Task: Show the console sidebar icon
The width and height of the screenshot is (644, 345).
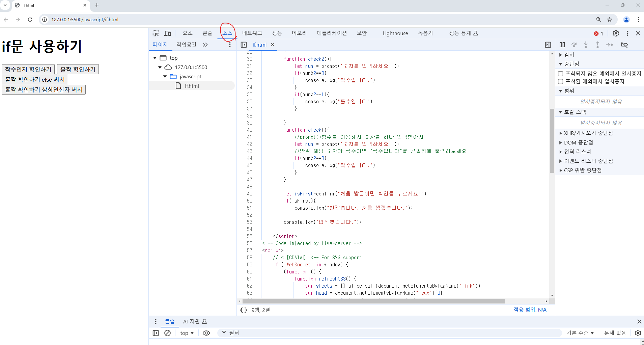Action: 156,333
